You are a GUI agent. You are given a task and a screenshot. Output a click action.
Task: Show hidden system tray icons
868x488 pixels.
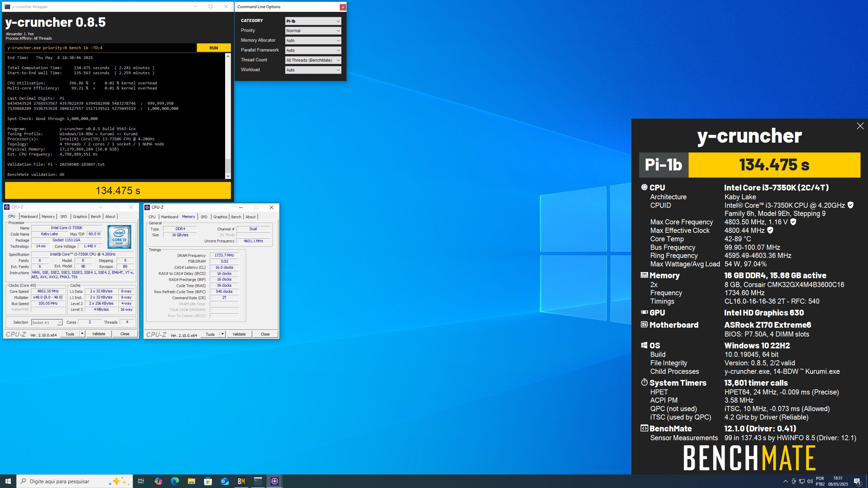[785, 481]
